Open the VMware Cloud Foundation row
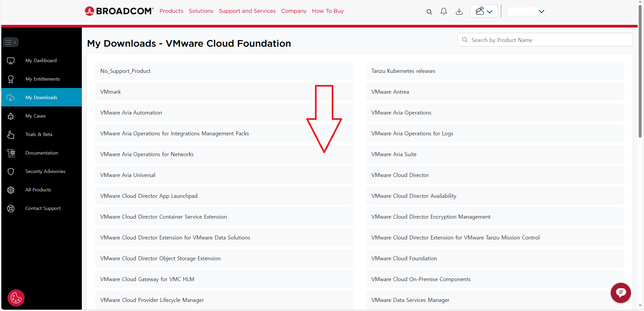The width and height of the screenshot is (644, 311). pos(495,258)
